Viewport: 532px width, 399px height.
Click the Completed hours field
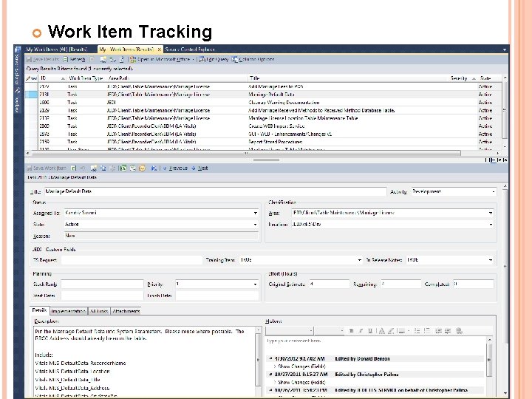tap(473, 284)
